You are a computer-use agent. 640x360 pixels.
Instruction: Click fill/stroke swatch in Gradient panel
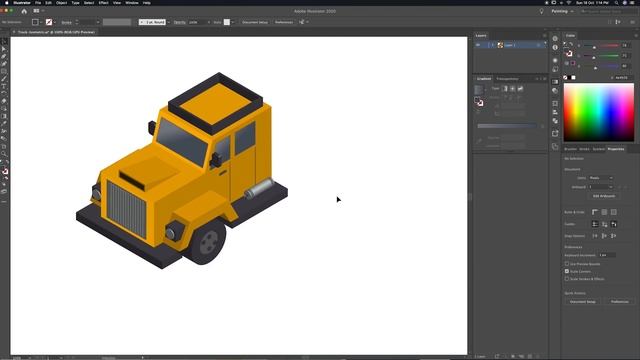coord(479,102)
